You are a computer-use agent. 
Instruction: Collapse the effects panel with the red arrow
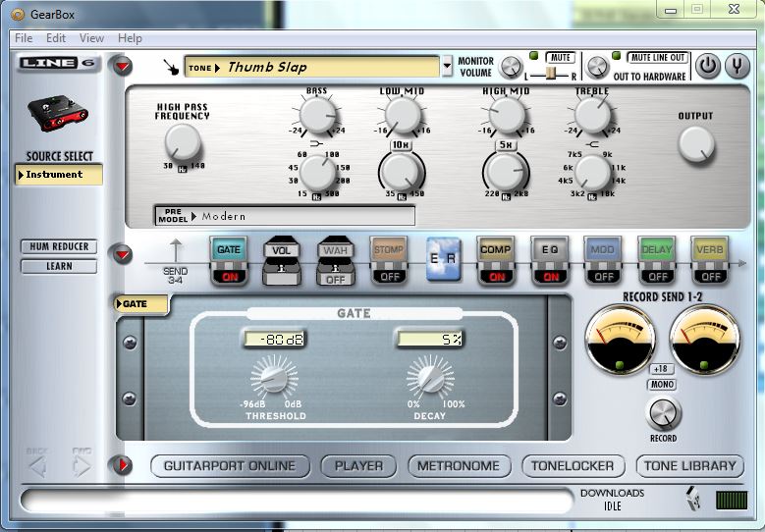pos(123,254)
